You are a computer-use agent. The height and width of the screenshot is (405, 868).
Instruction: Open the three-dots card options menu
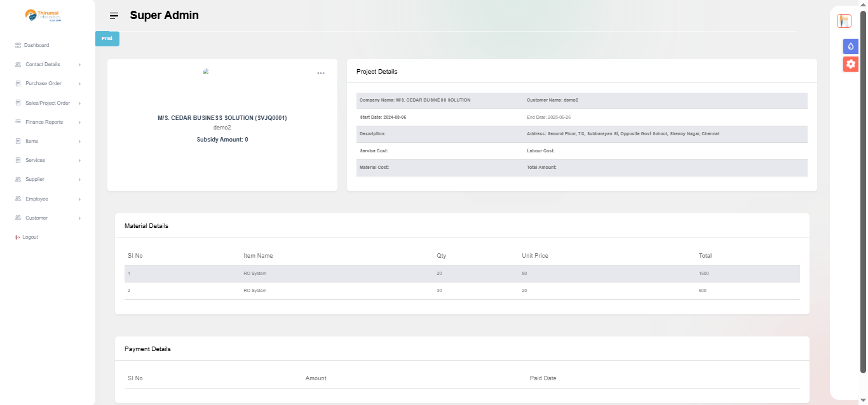pyautogui.click(x=321, y=74)
